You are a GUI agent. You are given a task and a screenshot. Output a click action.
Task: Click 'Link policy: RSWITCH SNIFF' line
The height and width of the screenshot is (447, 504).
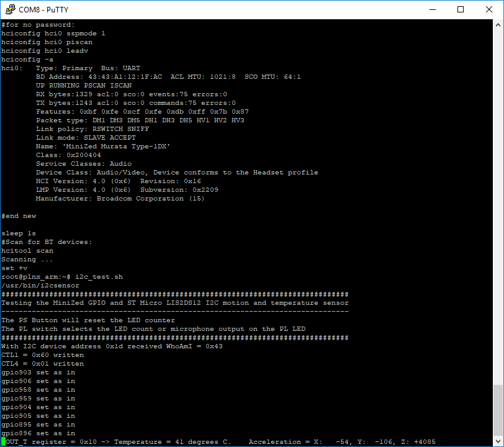point(92,129)
